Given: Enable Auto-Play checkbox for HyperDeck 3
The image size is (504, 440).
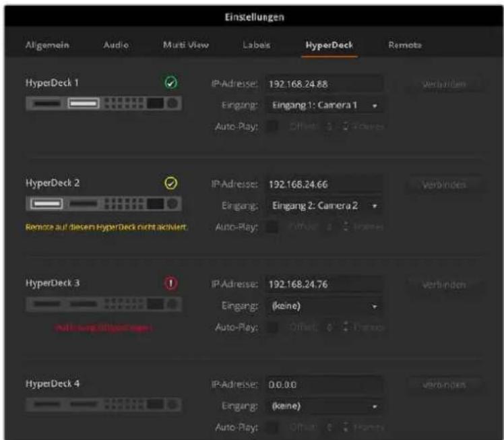Looking at the screenshot, I should (273, 327).
